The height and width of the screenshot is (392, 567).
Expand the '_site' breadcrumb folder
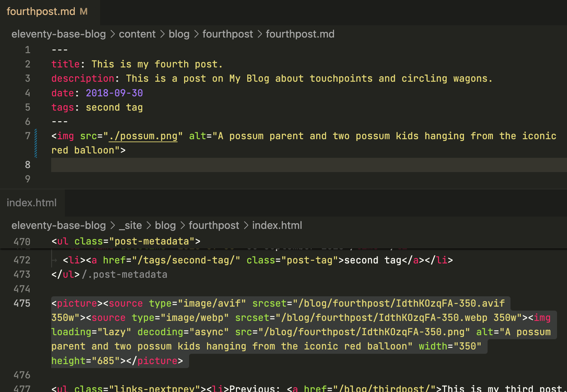coord(131,226)
